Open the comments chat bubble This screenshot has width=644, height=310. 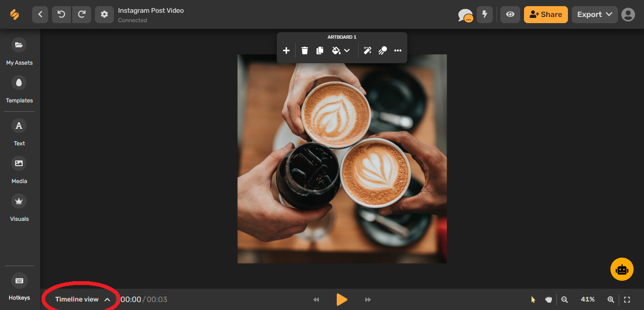465,16
